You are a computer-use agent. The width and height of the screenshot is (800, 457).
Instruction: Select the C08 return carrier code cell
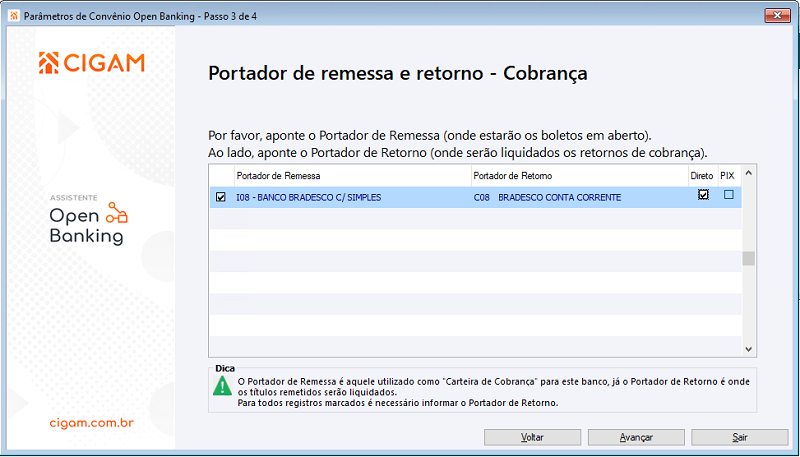pos(482,197)
